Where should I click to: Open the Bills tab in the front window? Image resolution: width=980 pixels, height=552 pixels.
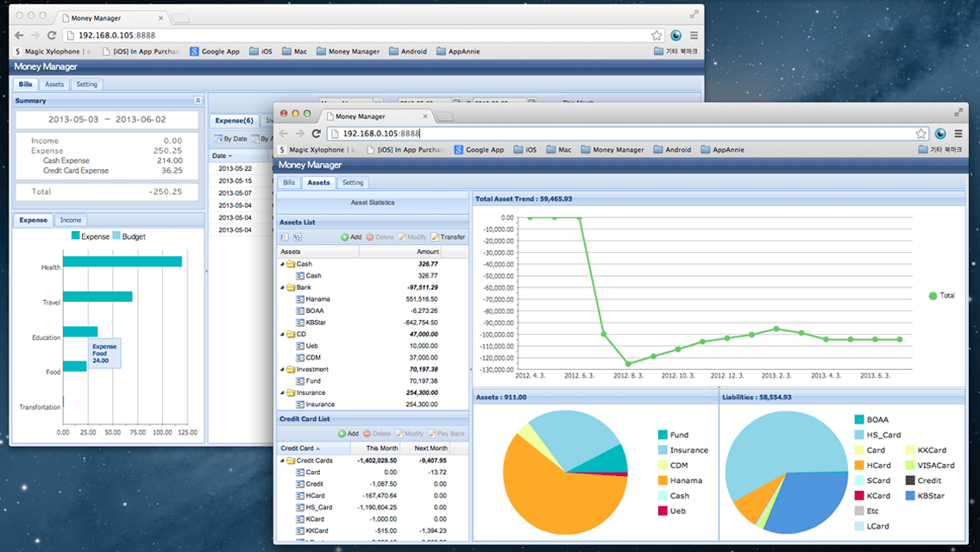(x=289, y=183)
